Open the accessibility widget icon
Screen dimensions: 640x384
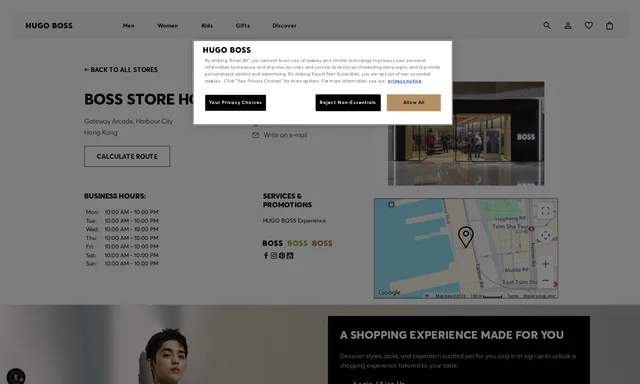(x=16, y=377)
